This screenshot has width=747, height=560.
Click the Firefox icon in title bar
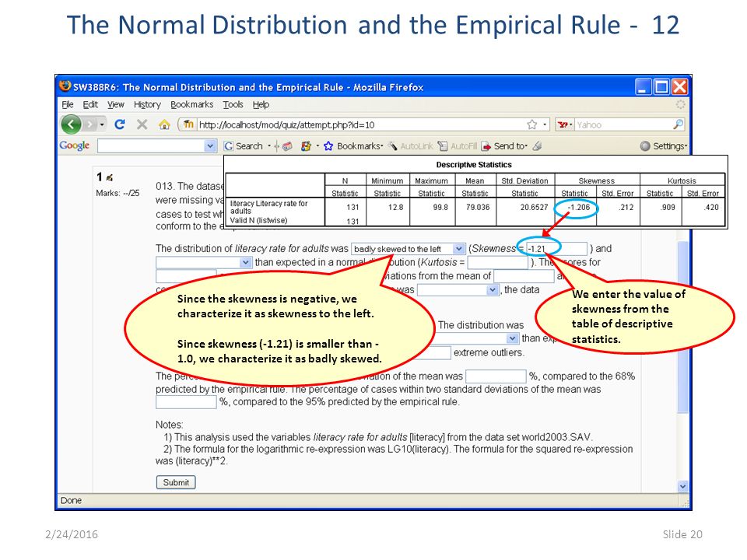click(x=65, y=86)
